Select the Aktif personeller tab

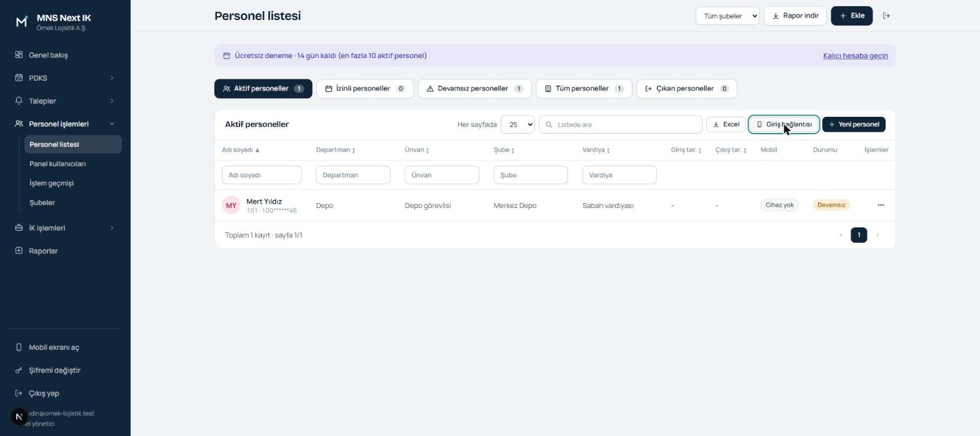263,89
